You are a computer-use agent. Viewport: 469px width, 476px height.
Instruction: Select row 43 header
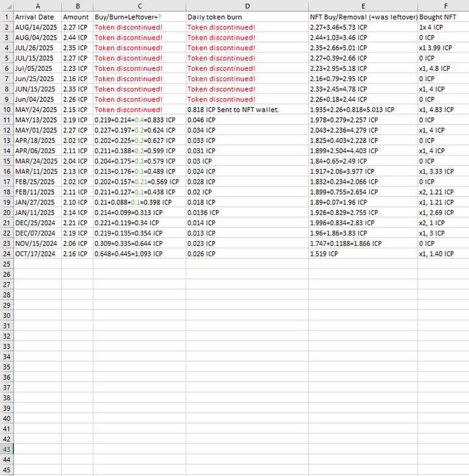[7, 449]
